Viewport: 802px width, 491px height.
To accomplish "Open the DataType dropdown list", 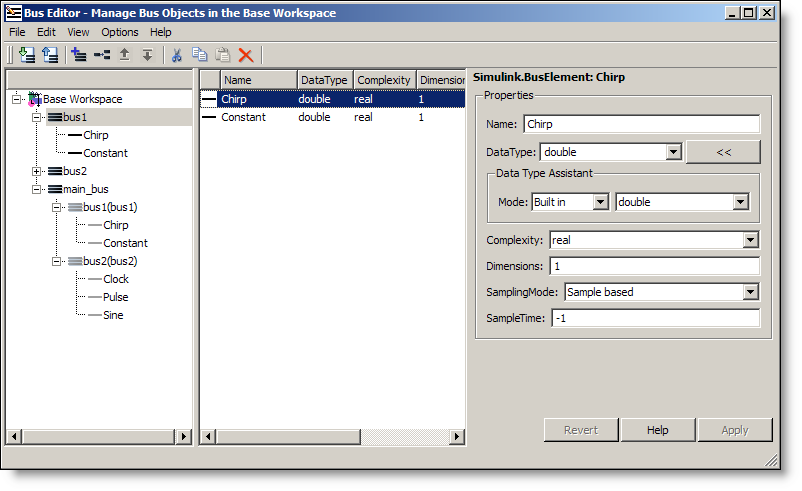I will pos(673,152).
